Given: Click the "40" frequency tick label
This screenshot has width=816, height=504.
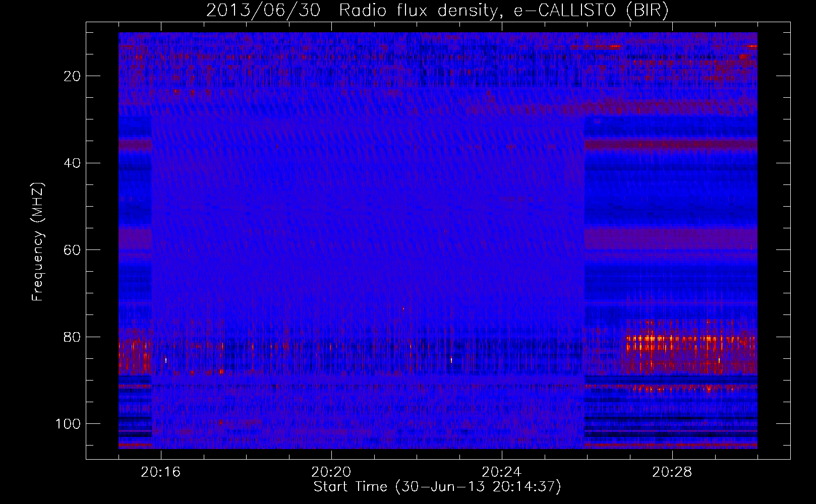Looking at the screenshot, I should tap(73, 163).
